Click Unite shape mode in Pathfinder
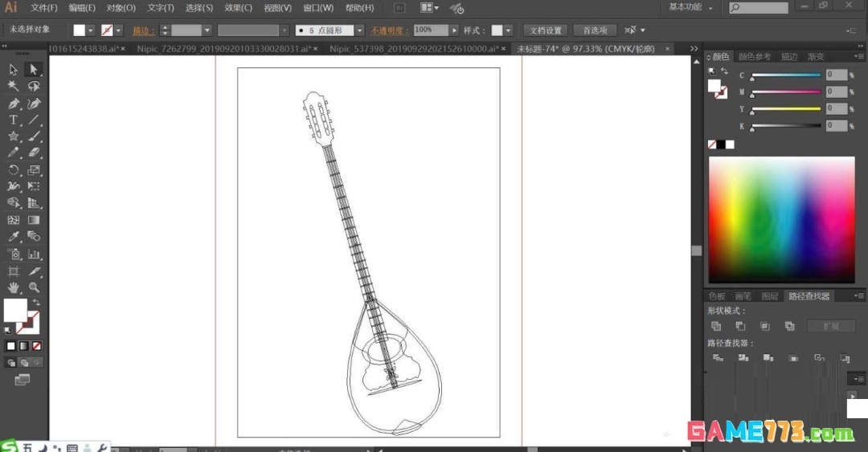Viewport: 868px width, 452px height. tap(716, 326)
